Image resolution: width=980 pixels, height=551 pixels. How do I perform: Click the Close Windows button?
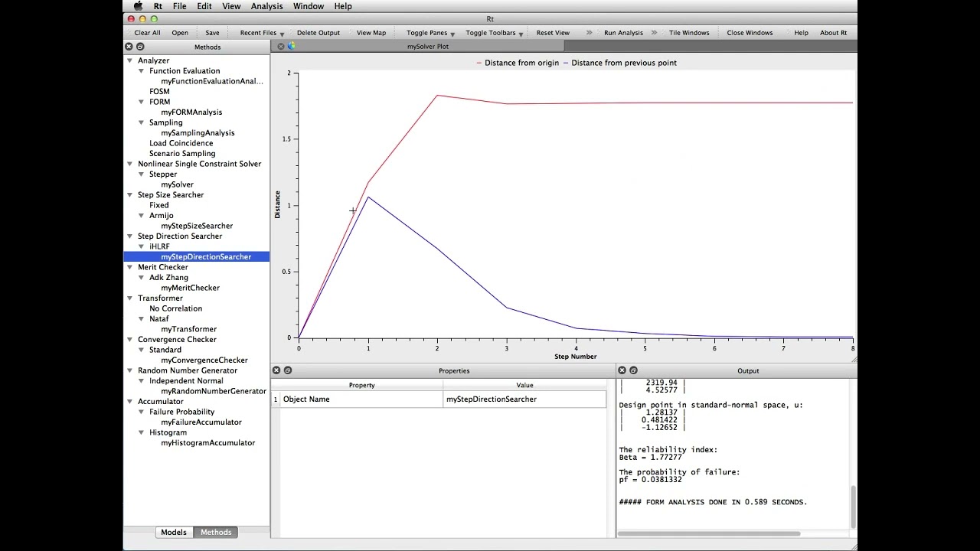[x=750, y=33]
